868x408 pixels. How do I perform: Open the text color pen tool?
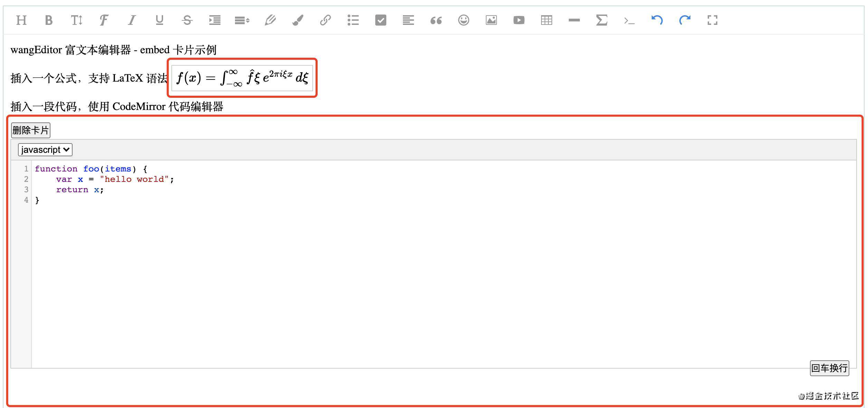pos(270,20)
